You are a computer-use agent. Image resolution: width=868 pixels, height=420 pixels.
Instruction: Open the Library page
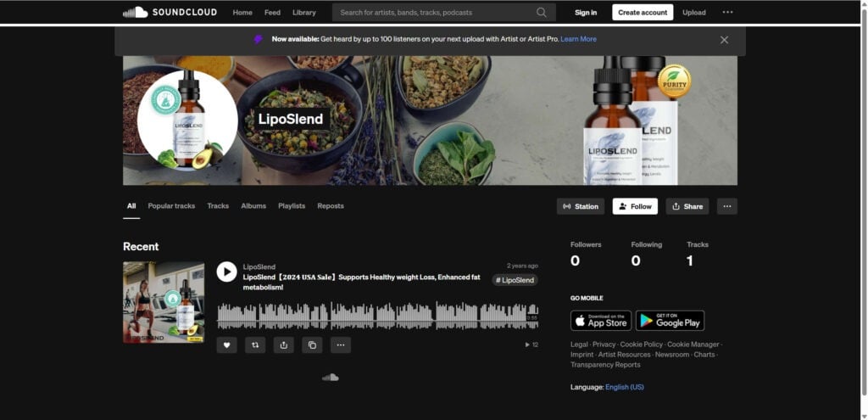304,12
